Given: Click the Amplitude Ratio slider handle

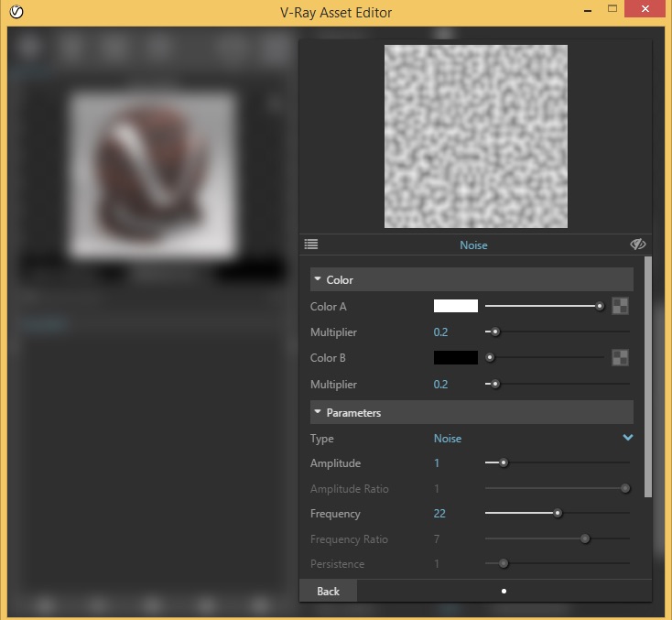Looking at the screenshot, I should pos(625,488).
